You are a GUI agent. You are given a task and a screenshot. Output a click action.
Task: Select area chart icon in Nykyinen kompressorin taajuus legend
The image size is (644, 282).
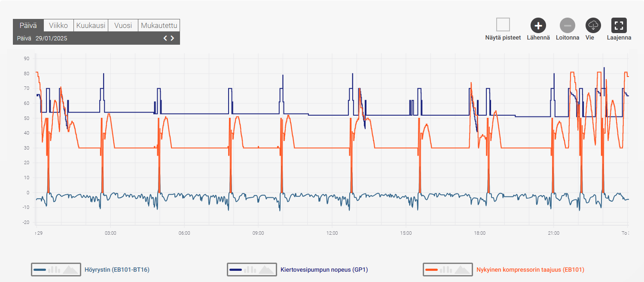[x=462, y=270]
